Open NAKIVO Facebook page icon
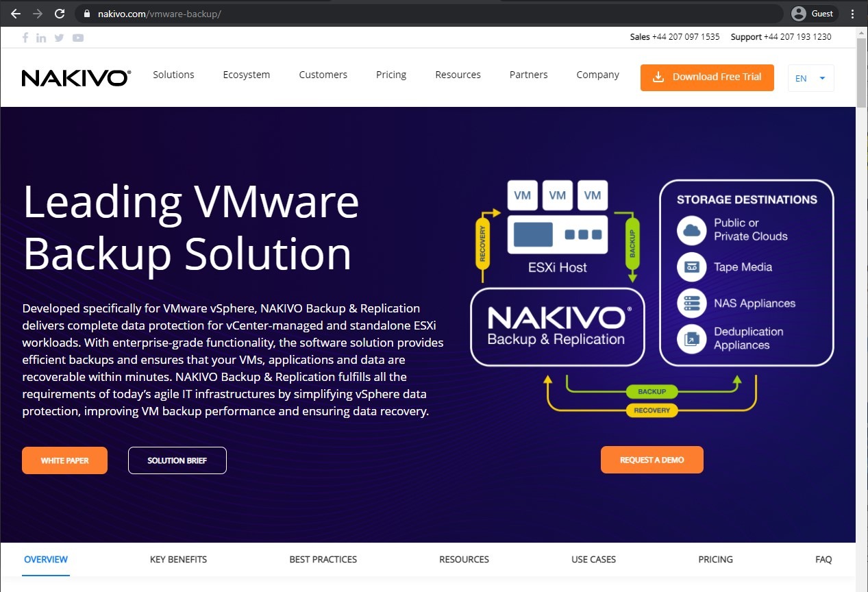 pos(25,38)
